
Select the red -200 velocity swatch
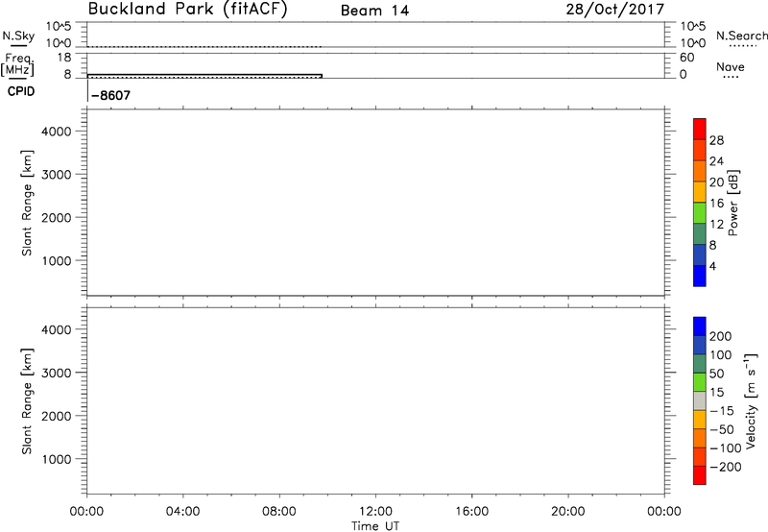[700, 475]
